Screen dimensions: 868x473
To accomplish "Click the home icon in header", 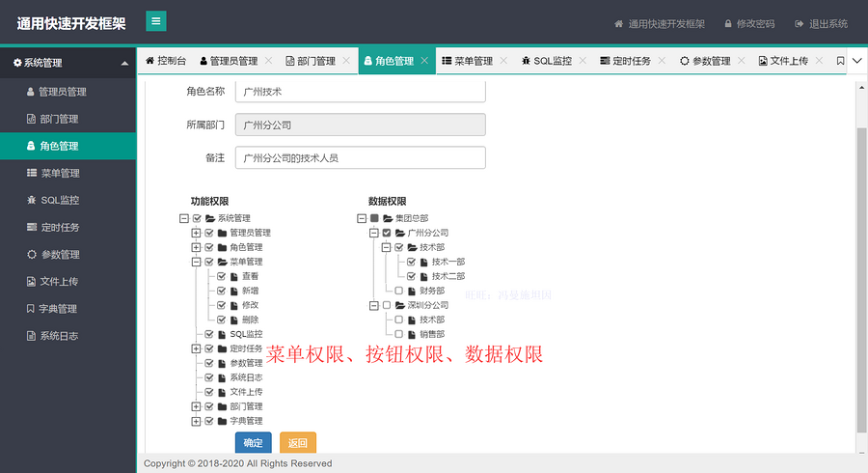I will tap(618, 24).
